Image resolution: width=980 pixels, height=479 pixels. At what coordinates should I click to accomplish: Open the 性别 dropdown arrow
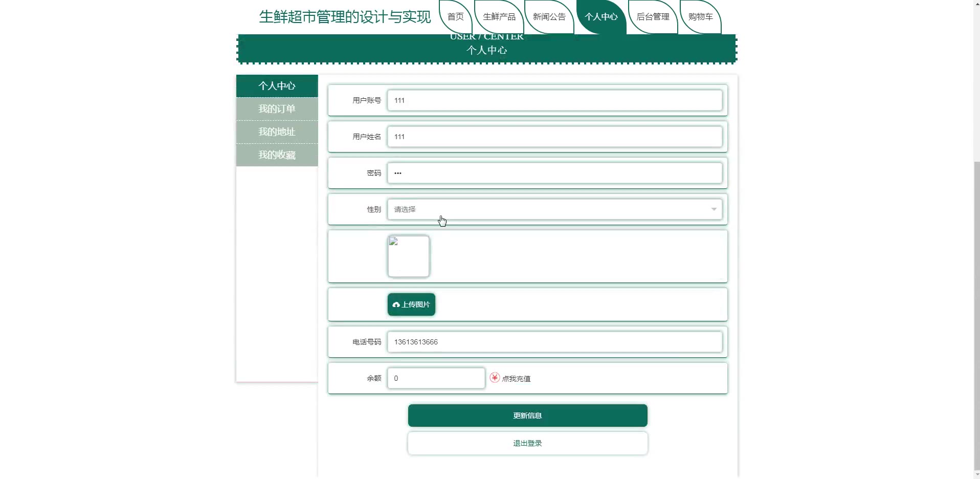coord(714,209)
